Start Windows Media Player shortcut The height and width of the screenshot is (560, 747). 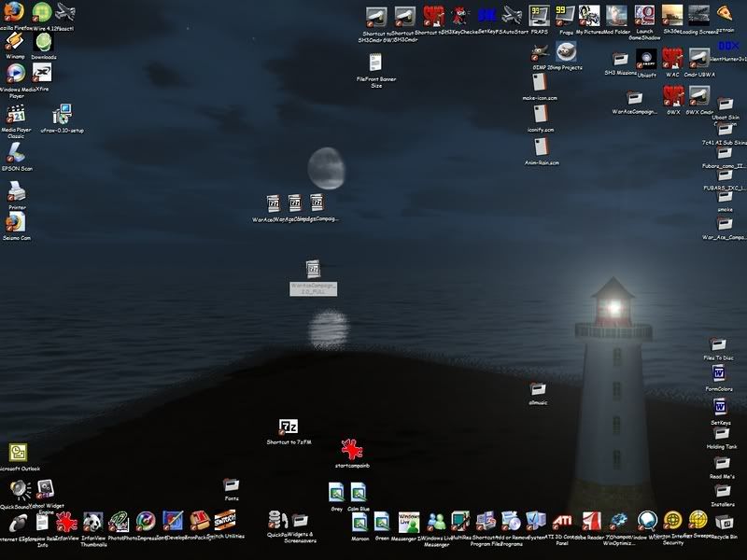[15, 74]
